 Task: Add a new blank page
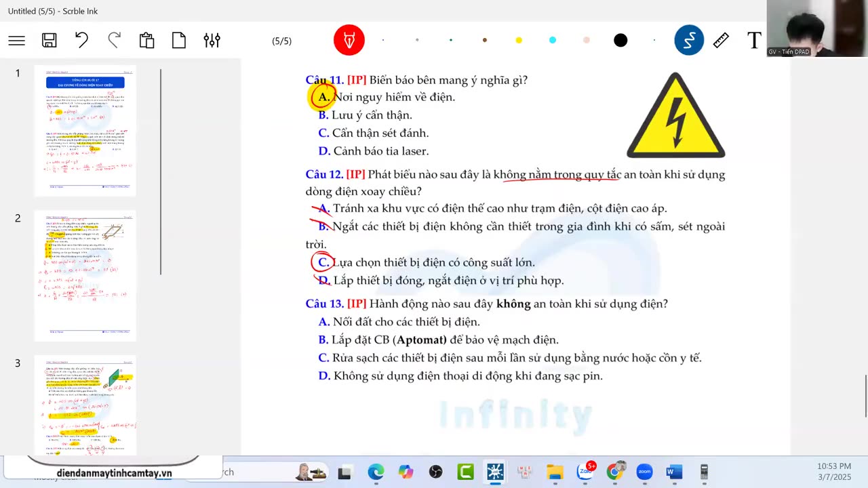tap(179, 41)
